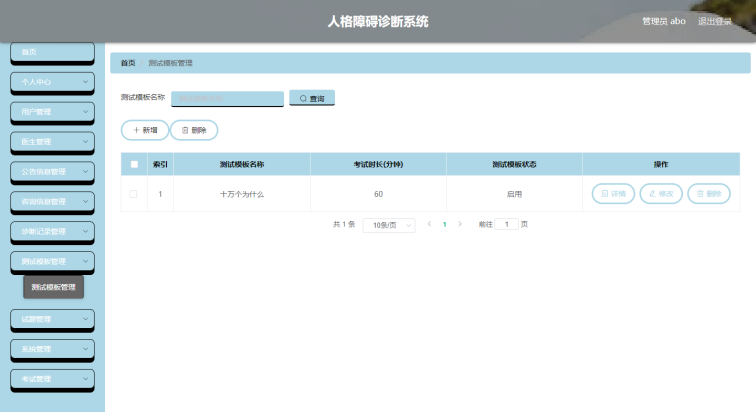Screen dimensions: 756x413
Task: Click the 启用 status cell
Action: pos(514,194)
